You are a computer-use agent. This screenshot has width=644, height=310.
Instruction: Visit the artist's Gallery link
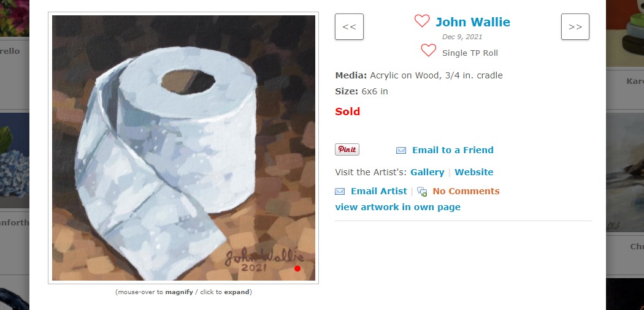(427, 172)
